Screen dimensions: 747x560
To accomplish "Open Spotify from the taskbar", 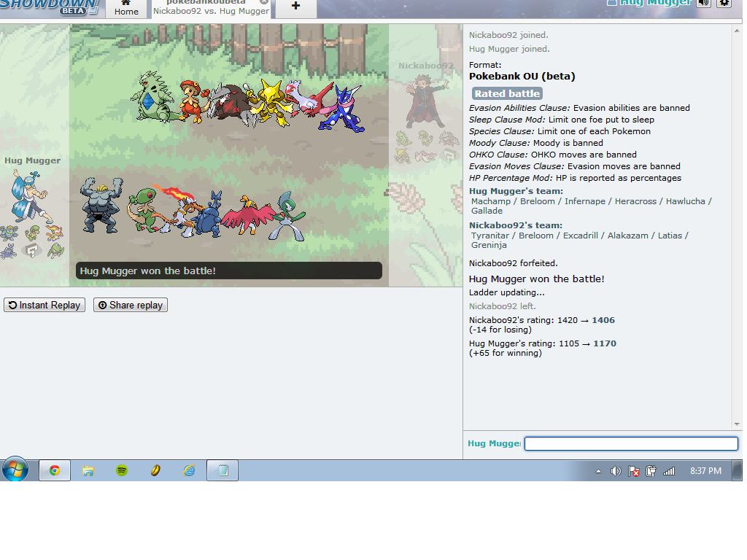I will coord(122,471).
